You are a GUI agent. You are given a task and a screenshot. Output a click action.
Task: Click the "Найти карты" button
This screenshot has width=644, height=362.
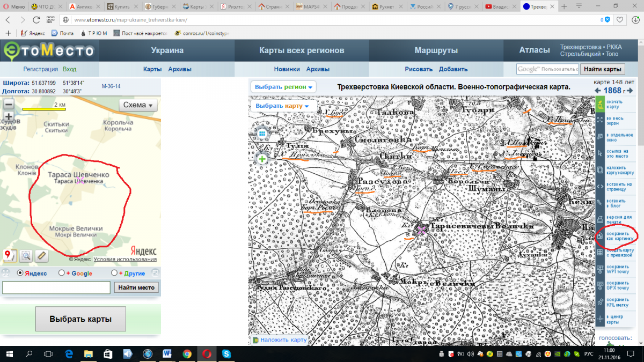(x=602, y=69)
